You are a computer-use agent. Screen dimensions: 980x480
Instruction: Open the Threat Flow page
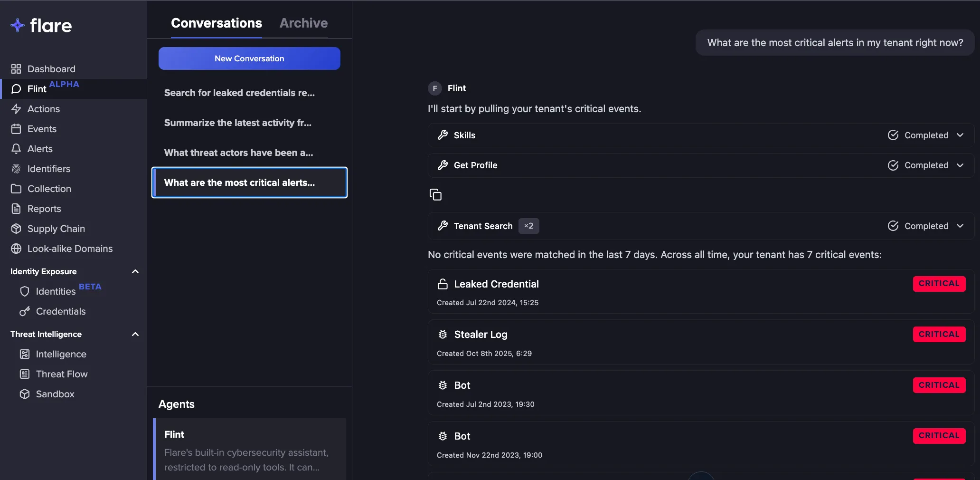pyautogui.click(x=74, y=374)
